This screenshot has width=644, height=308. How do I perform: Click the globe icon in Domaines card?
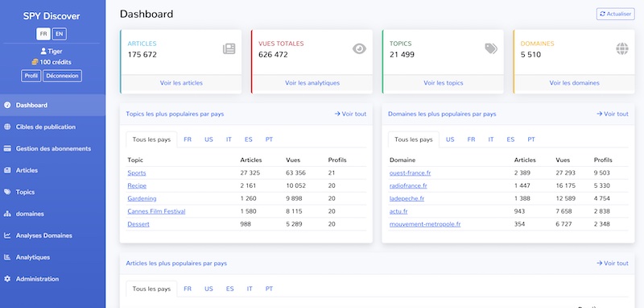coord(621,49)
